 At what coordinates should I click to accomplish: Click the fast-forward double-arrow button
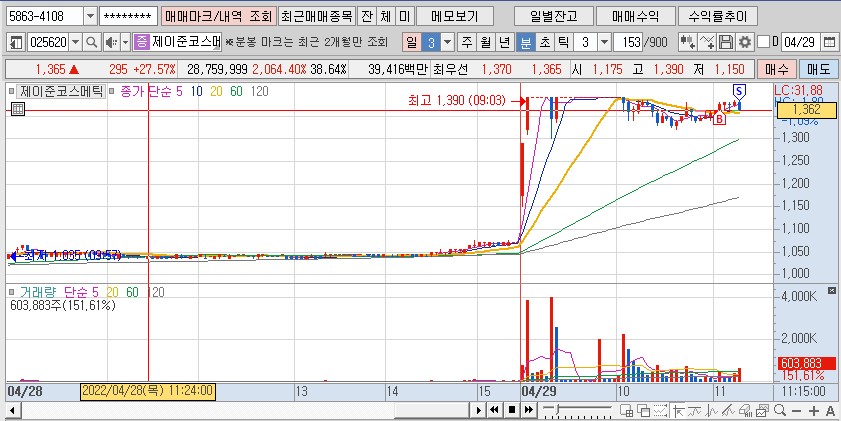(x=528, y=410)
